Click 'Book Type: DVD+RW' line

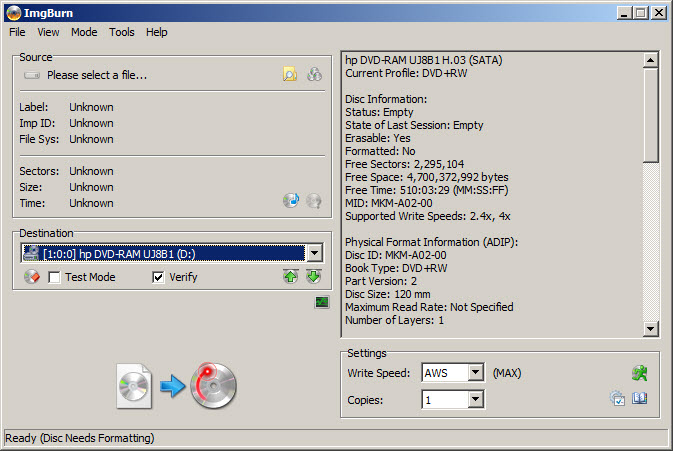[x=396, y=268]
